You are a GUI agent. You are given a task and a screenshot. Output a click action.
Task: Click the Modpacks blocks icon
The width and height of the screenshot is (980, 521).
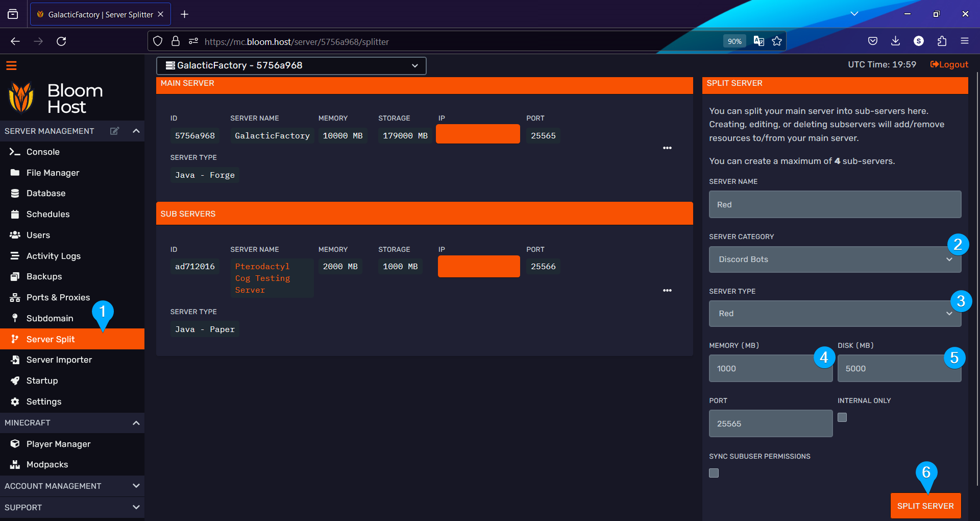click(x=15, y=464)
